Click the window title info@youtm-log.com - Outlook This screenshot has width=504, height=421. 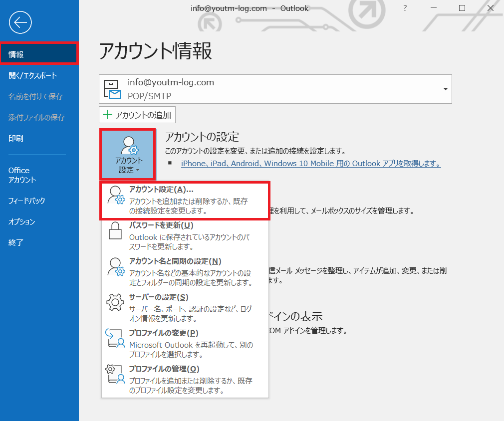250,8
